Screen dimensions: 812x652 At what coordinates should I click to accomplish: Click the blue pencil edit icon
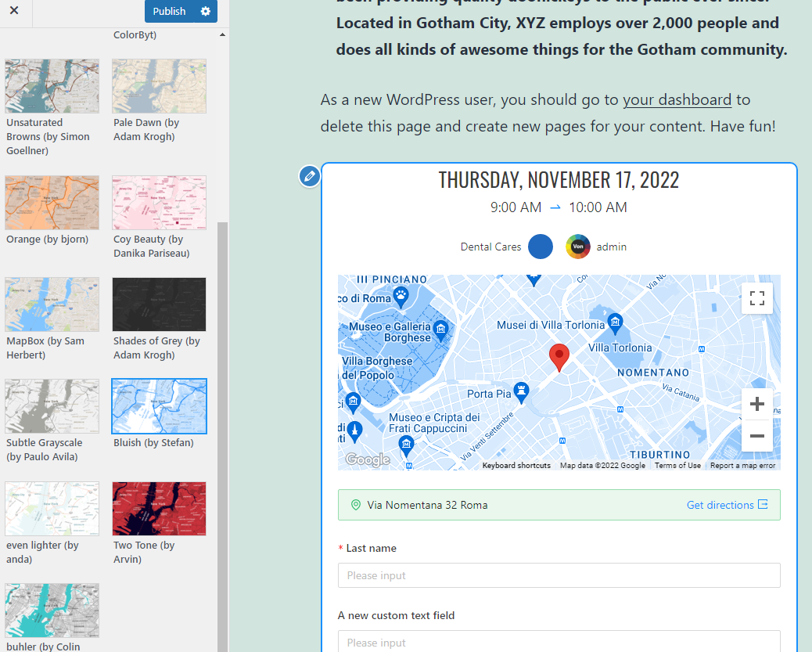coord(309,176)
